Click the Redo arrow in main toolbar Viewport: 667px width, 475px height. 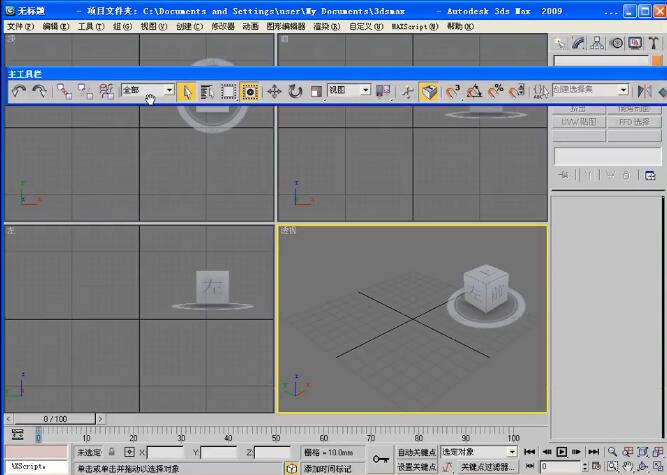39,91
